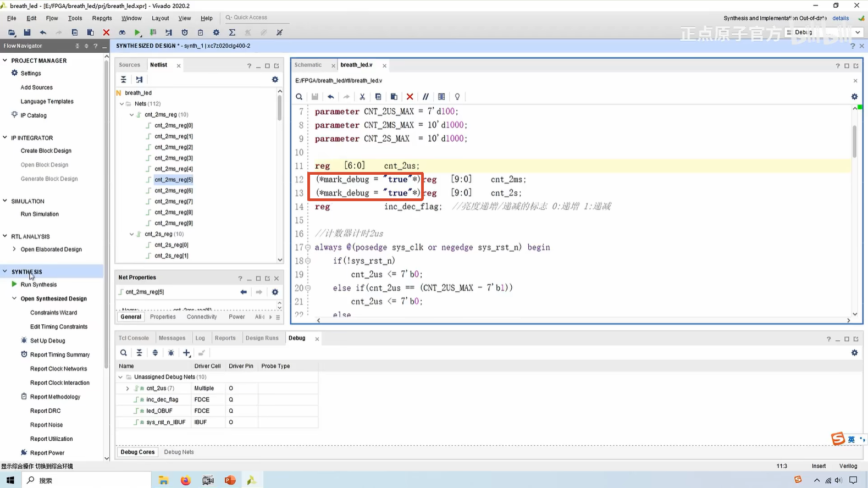
Task: Click the Cut scissors icon in editor toolbar
Action: click(362, 97)
